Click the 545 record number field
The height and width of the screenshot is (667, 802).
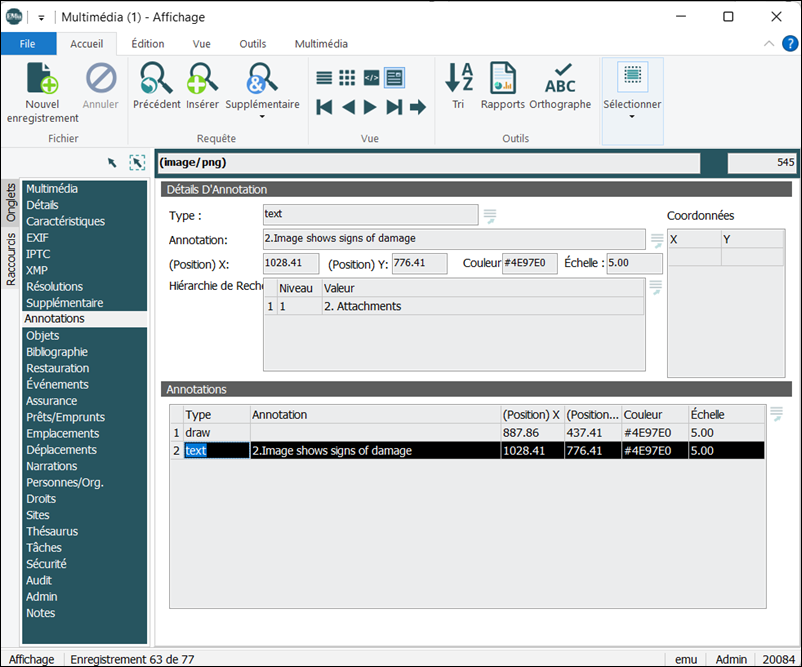click(762, 163)
